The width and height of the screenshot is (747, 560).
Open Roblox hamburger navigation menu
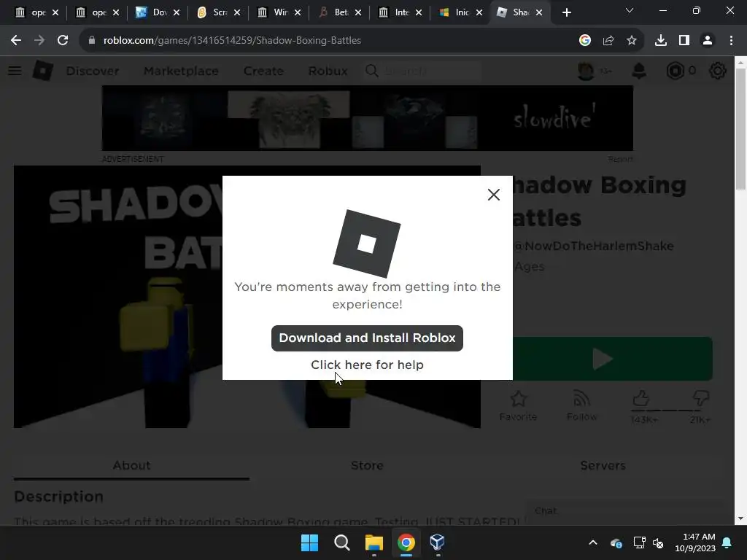15,71
